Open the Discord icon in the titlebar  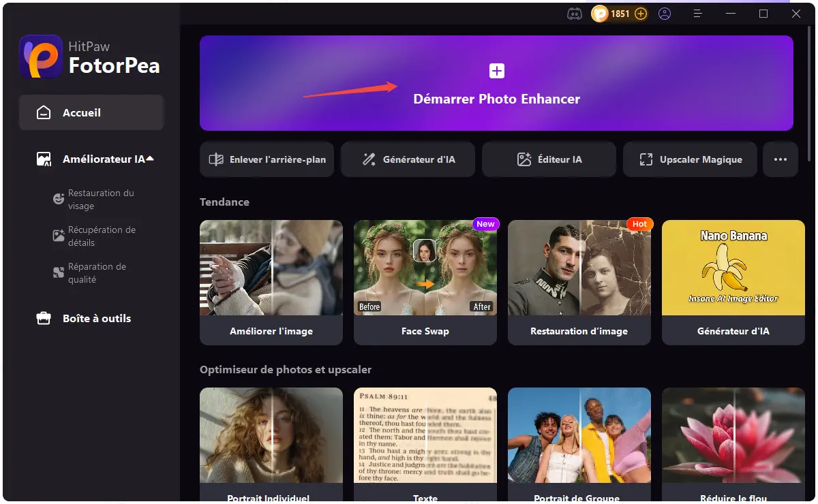(x=575, y=13)
